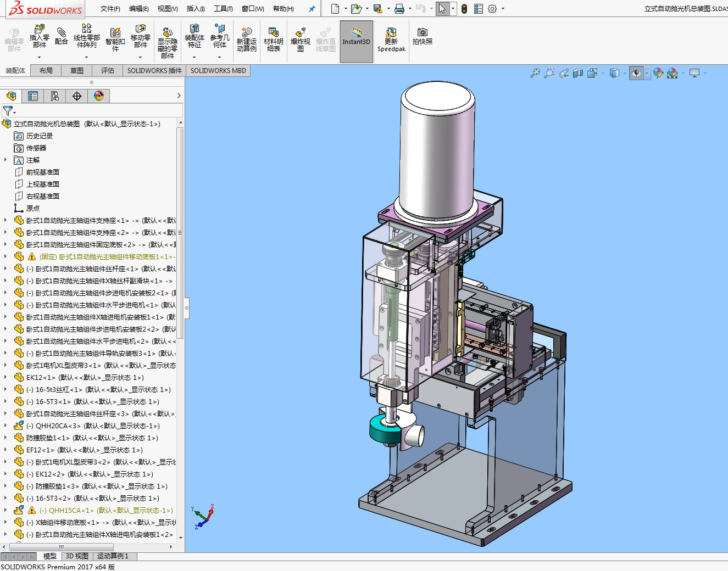Click Zoom to Fit magnifier icon
728x571 pixels.
click(x=535, y=73)
